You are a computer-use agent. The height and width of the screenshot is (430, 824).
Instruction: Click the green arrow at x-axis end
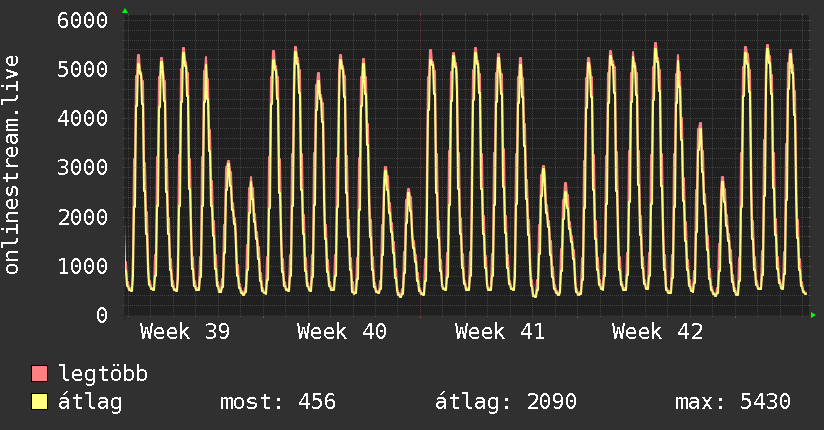(x=813, y=315)
